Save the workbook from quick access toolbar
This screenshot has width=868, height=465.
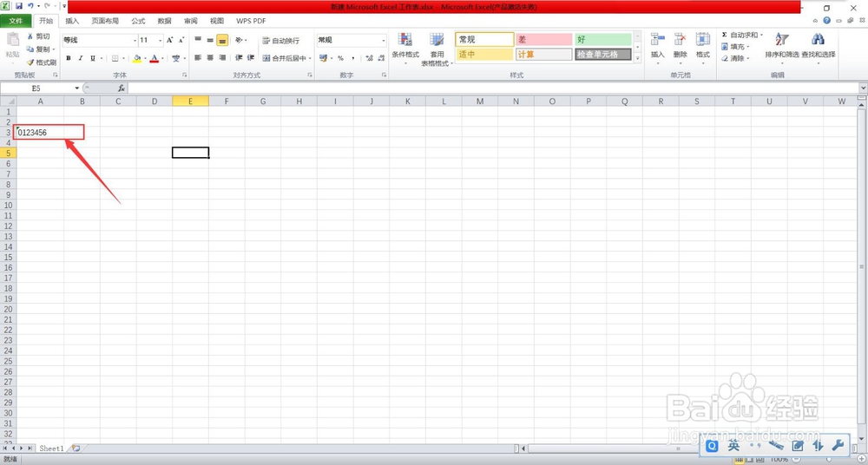click(19, 6)
